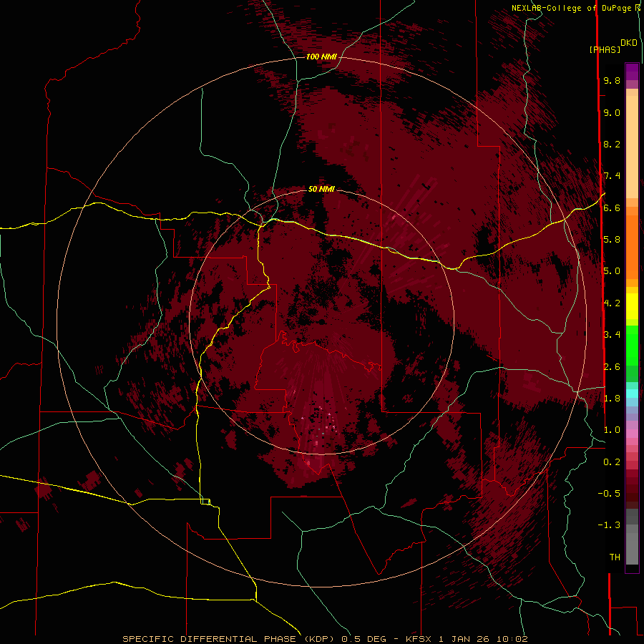Image resolution: width=644 pixels, height=644 pixels.
Task: Pick the purple top segment of color bar
Action: pyautogui.click(x=632, y=72)
